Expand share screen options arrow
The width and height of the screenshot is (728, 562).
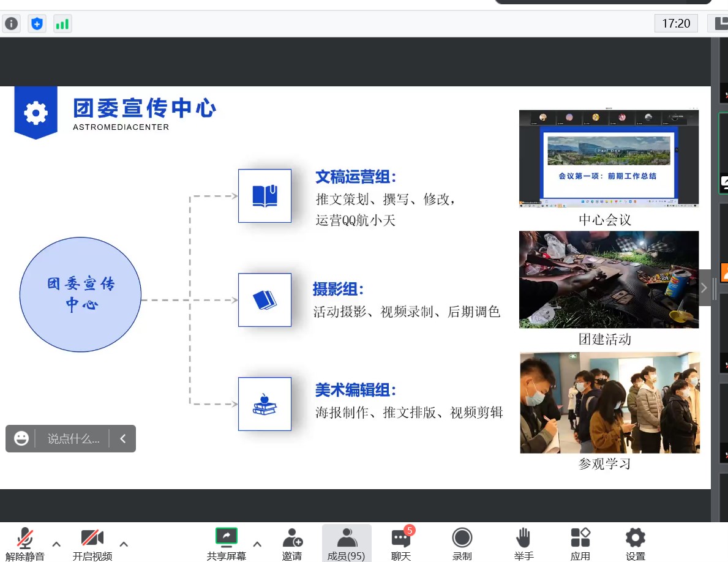point(257,544)
